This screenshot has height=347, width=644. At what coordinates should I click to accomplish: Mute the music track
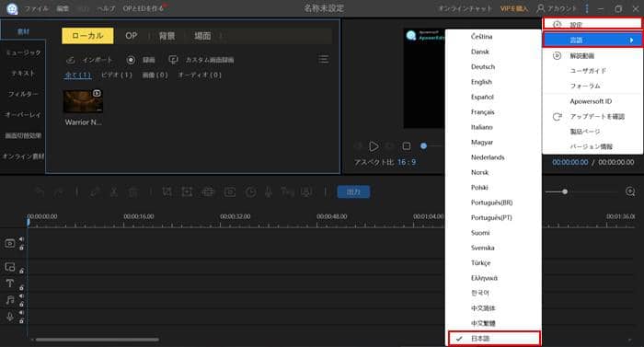click(x=21, y=296)
